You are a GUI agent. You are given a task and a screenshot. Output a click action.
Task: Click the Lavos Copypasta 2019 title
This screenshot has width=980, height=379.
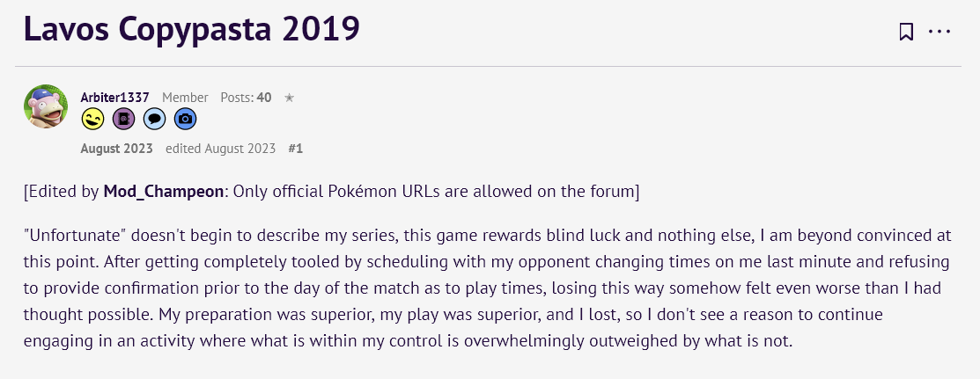[x=192, y=29]
